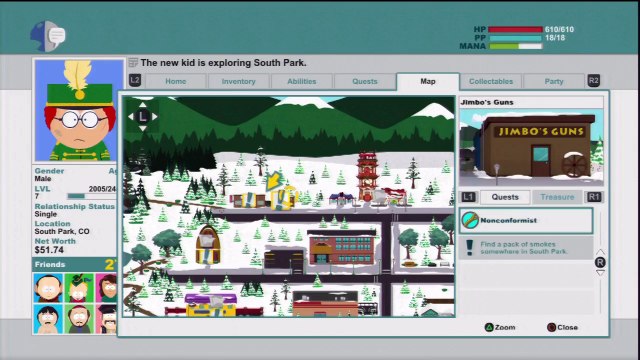This screenshot has width=640, height=360.
Task: Select the Map tab
Action: point(428,81)
